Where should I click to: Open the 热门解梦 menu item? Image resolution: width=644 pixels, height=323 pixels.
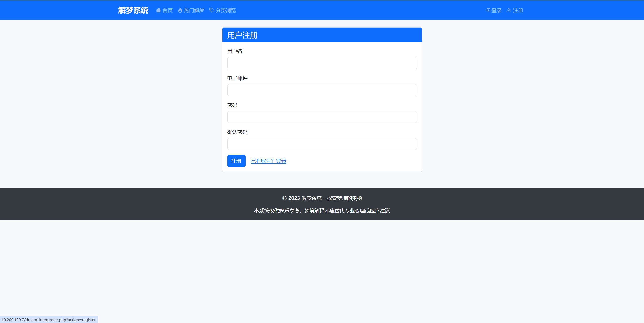(x=194, y=10)
